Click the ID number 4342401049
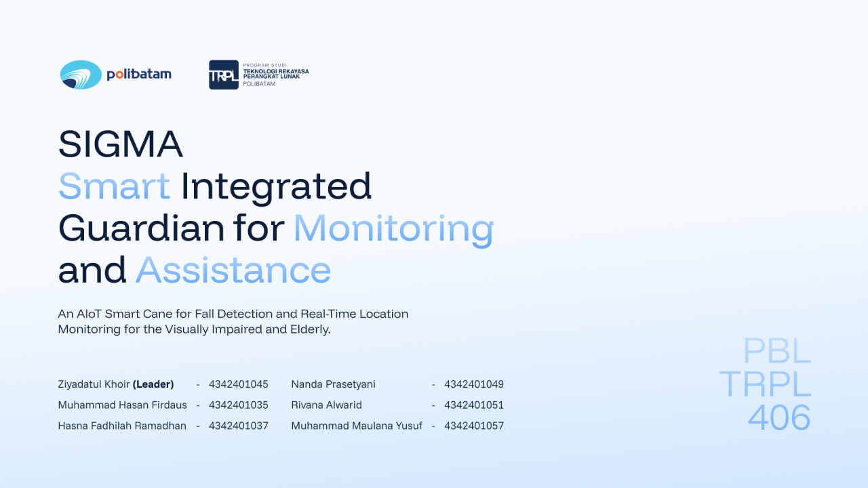 [x=474, y=384]
